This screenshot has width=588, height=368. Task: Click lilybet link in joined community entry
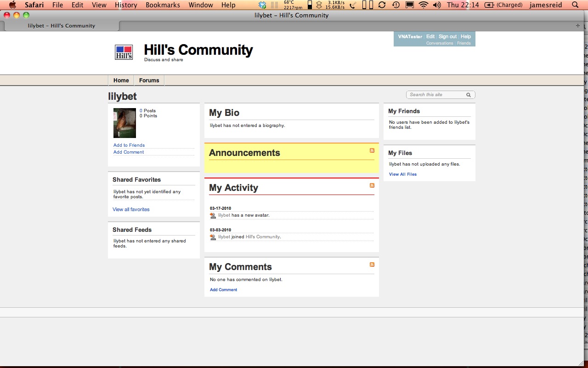click(x=224, y=237)
